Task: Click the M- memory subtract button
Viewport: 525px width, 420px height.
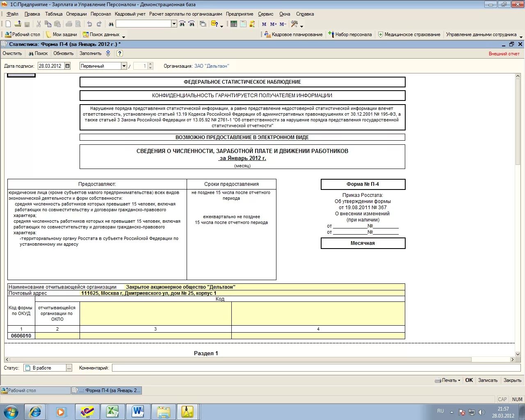Action: [283, 24]
